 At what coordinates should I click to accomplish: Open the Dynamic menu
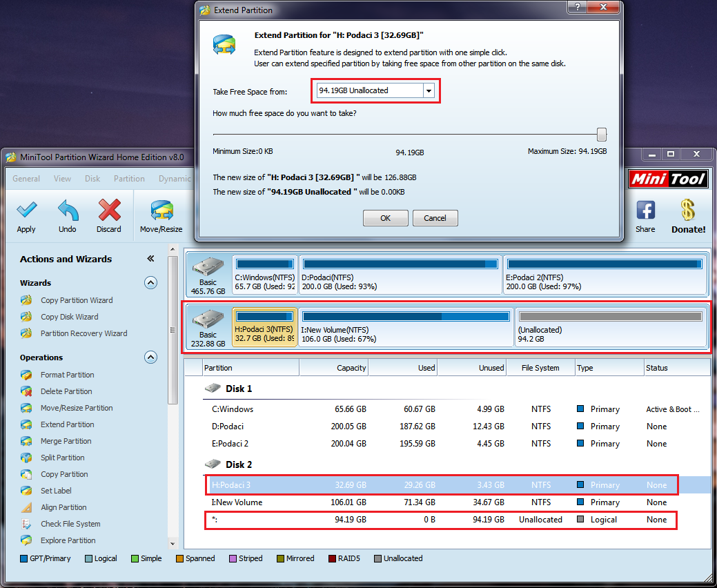pyautogui.click(x=175, y=179)
